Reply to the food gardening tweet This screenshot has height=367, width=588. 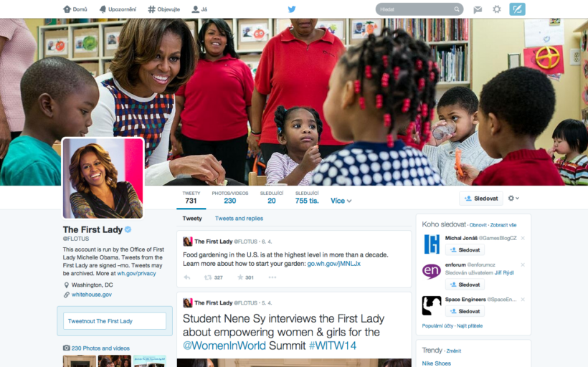point(186,277)
